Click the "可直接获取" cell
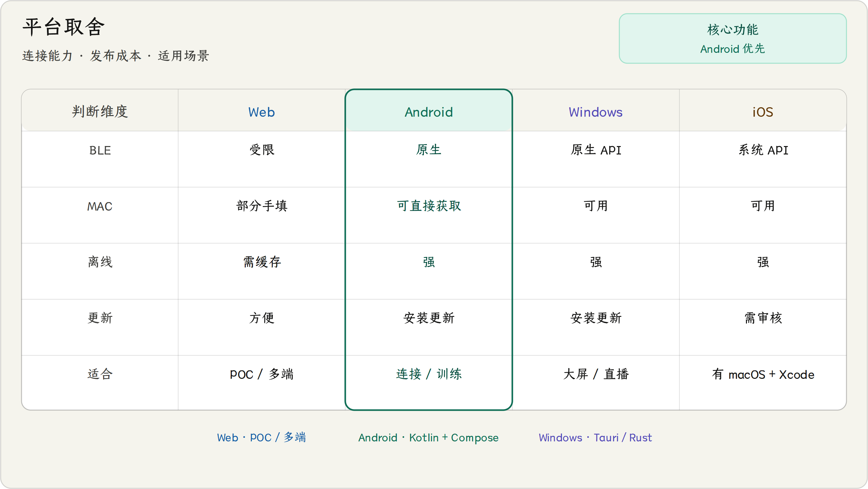868x489 pixels. click(x=428, y=206)
